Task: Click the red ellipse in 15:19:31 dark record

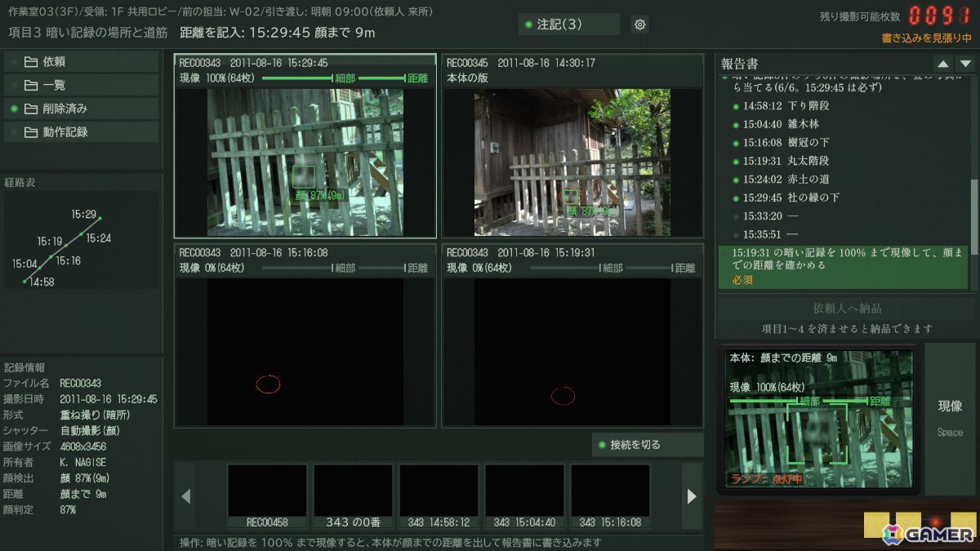Action: (x=562, y=396)
